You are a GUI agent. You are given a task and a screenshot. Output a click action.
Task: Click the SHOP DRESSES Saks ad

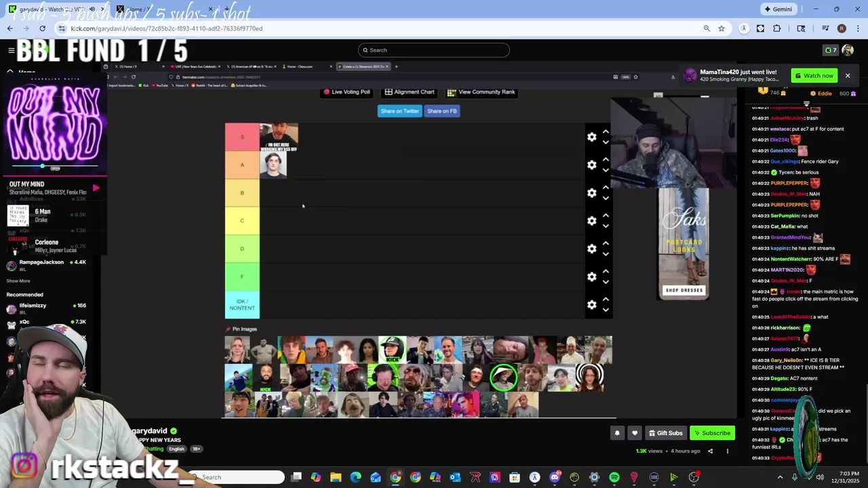[684, 290]
